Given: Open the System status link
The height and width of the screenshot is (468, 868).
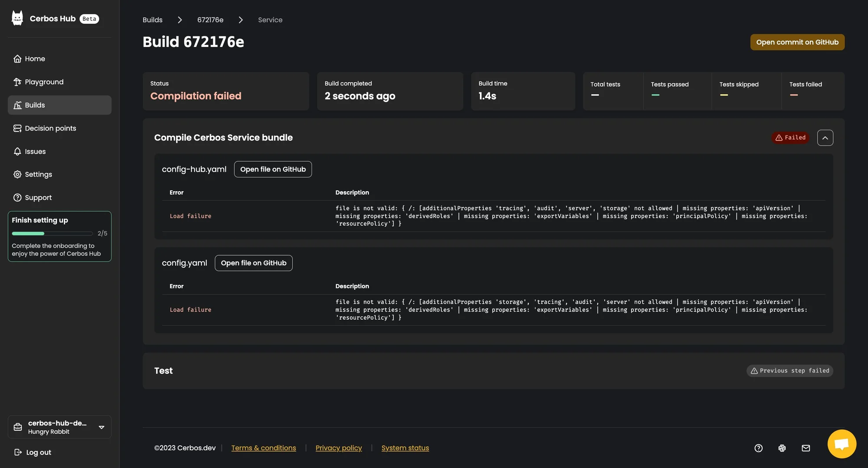Looking at the screenshot, I should click(x=405, y=448).
